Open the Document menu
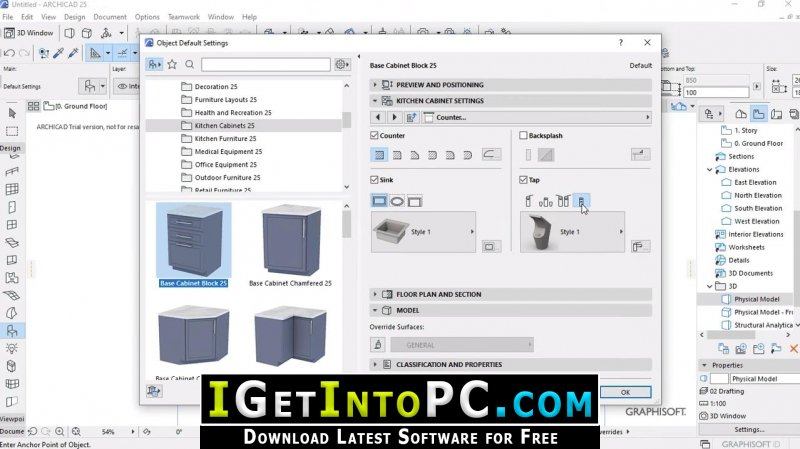The width and height of the screenshot is (800, 449). point(110,17)
